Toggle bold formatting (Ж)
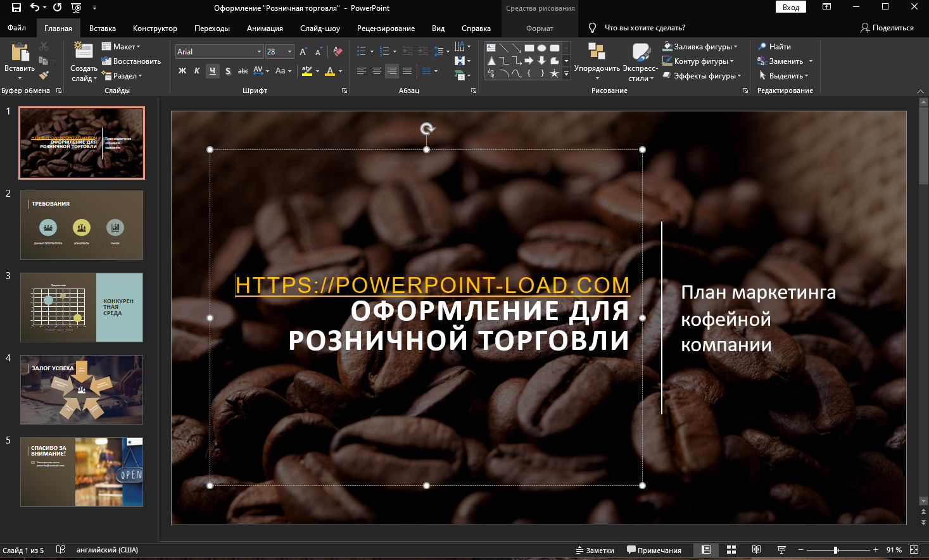The width and height of the screenshot is (929, 560). coord(182,71)
